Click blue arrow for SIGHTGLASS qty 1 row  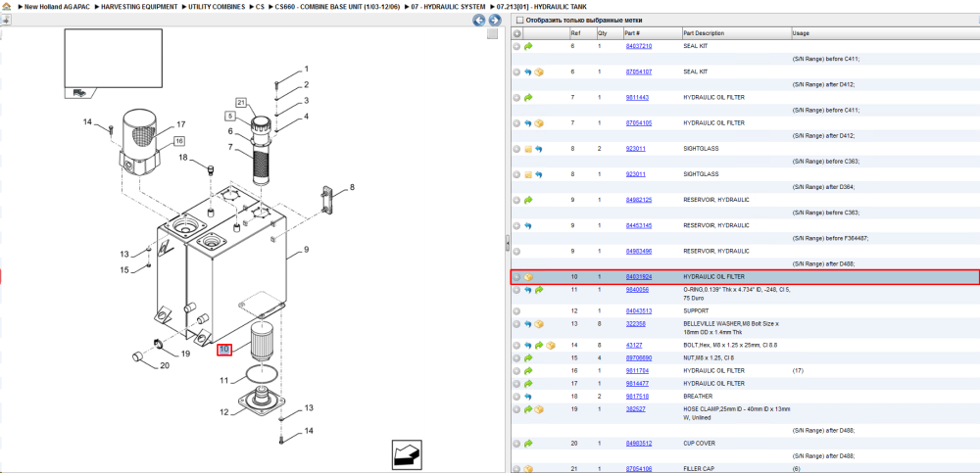(539, 174)
